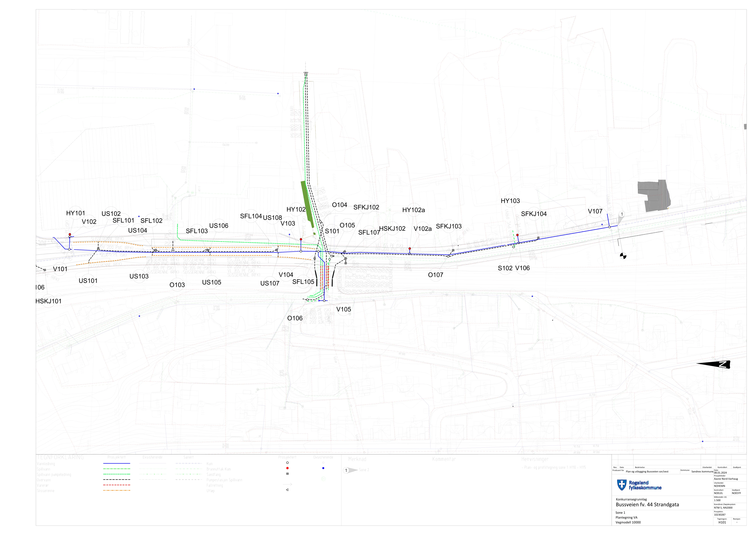This screenshot has height=535, width=756.
Task: Click the grey shaded building on the map
Action: tap(654, 196)
